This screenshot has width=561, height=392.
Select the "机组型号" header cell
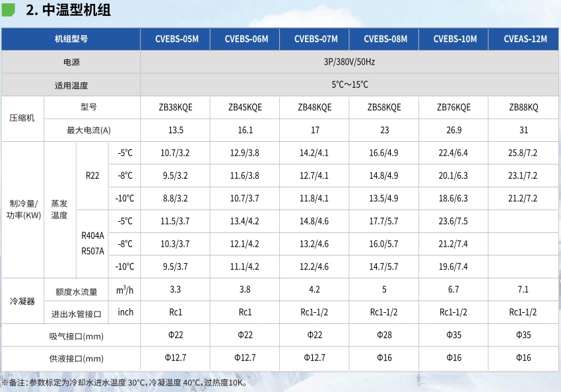click(71, 39)
